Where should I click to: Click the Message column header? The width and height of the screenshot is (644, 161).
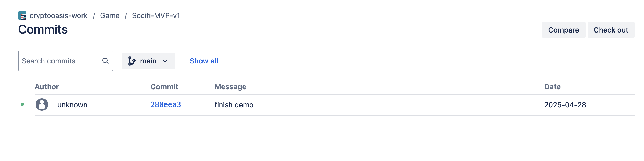pos(230,87)
